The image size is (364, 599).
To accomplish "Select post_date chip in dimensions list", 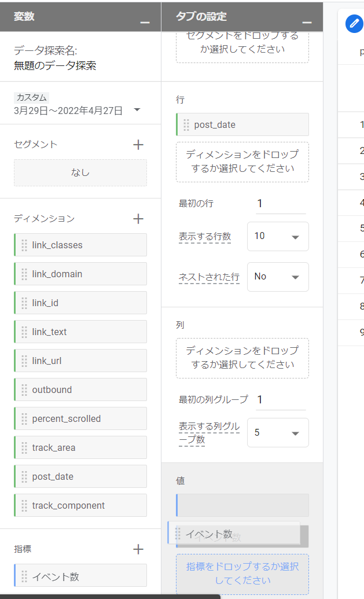I will click(80, 476).
